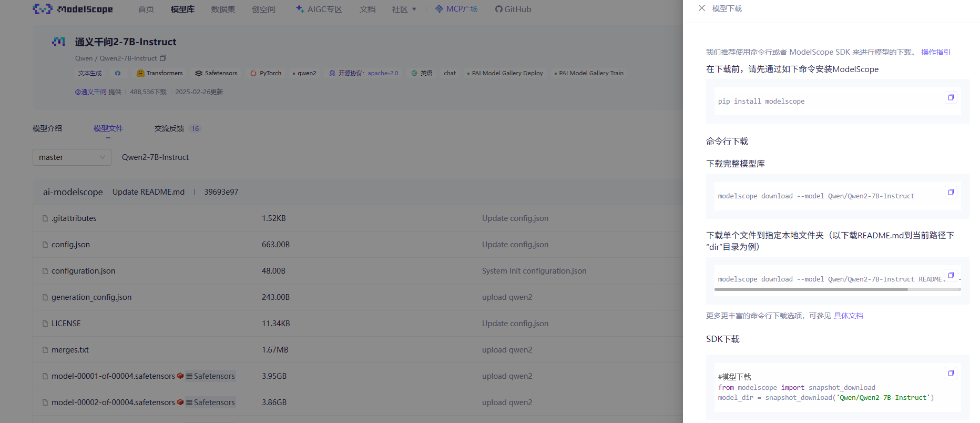The image size is (980, 423).
Task: Copy the Qwen/Qwen2-7B-Instruct model ID
Action: pos(163,58)
